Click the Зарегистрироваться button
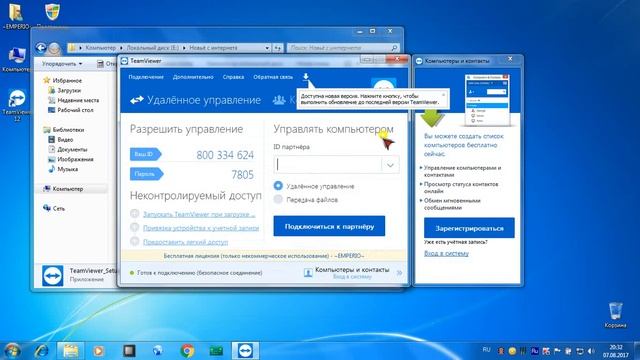 (x=469, y=228)
